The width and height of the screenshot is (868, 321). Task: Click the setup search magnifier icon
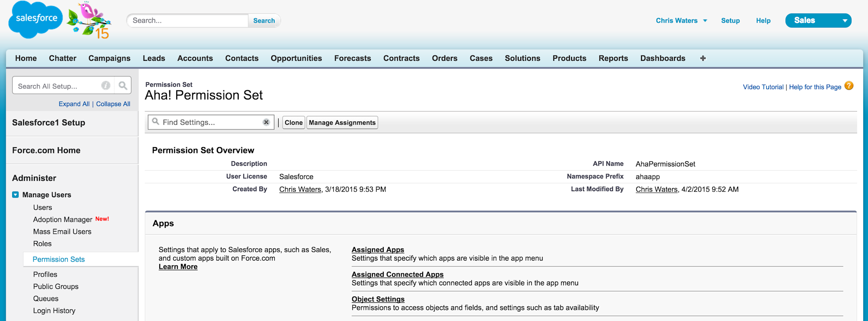point(123,86)
